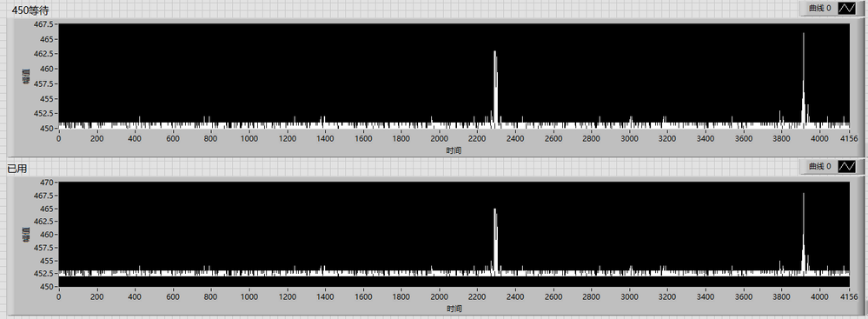Screen dimensions: 868x319
Task: Click the tall spike near 3900 in bottom graph
Action: (803, 232)
